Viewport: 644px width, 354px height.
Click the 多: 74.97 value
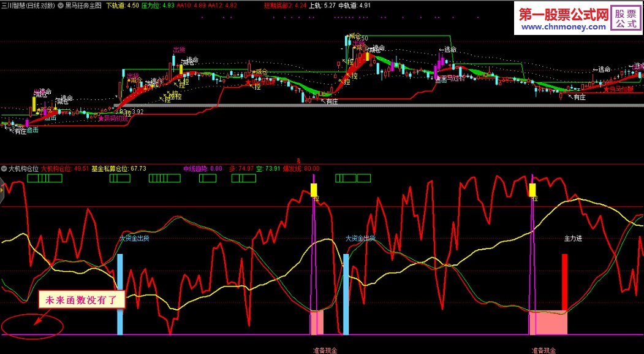(x=241, y=169)
